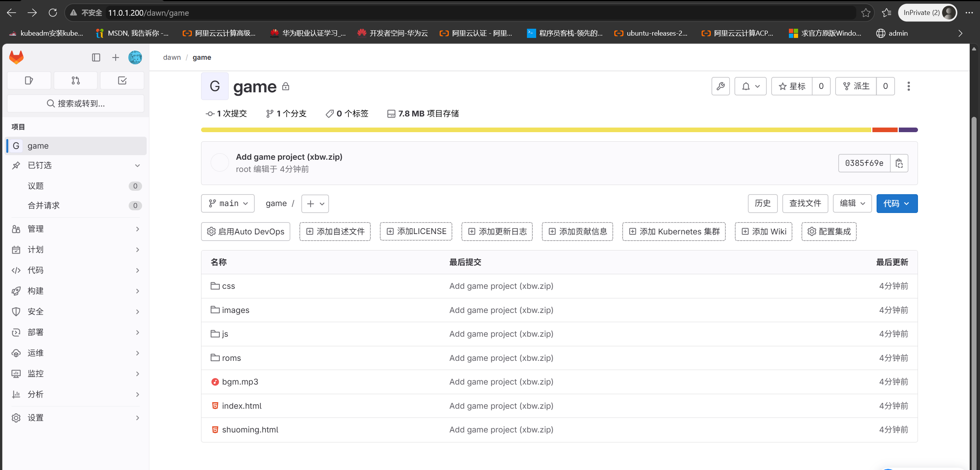
Task: Open the user avatar menu in sidebar
Action: click(x=135, y=57)
